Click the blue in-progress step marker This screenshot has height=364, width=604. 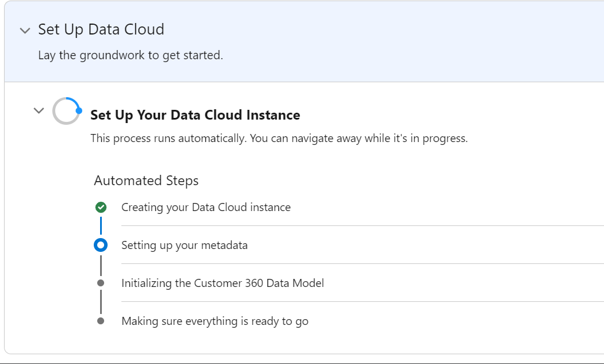[101, 246]
